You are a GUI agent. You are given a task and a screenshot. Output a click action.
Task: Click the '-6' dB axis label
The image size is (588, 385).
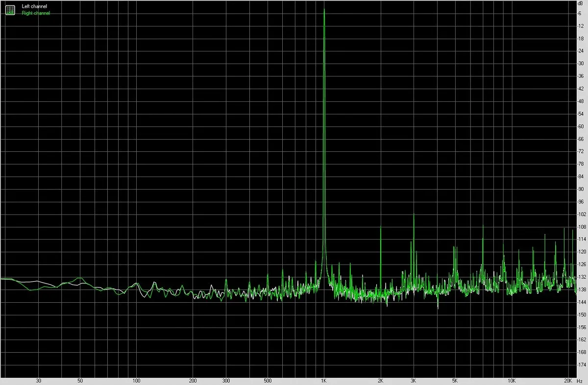click(x=580, y=13)
